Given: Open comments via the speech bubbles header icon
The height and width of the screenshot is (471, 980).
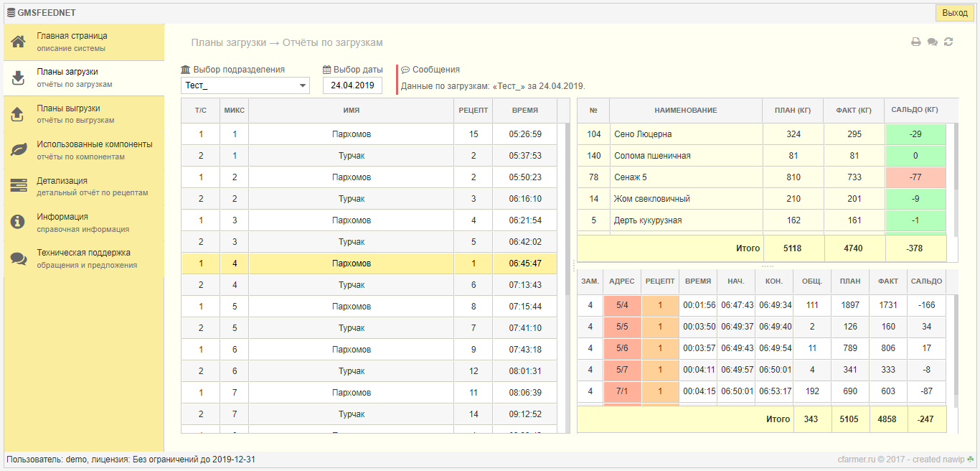Looking at the screenshot, I should pyautogui.click(x=933, y=42).
